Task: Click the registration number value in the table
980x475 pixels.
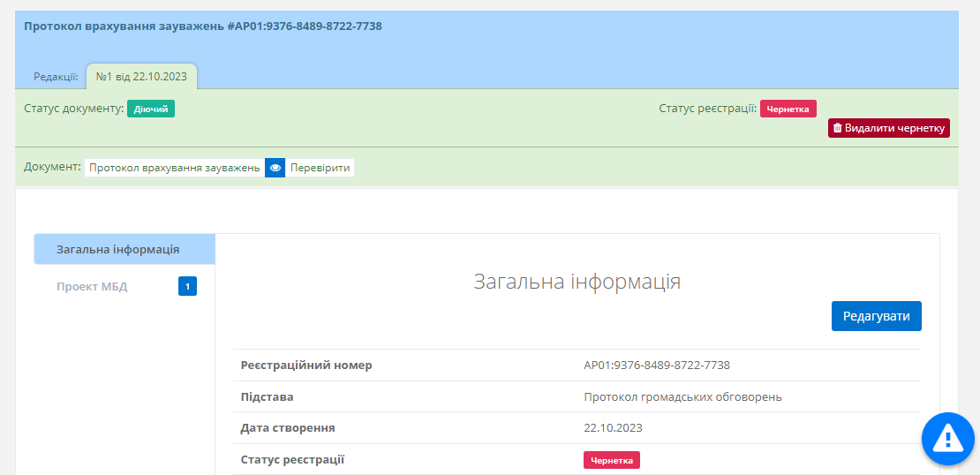Action: (x=656, y=365)
